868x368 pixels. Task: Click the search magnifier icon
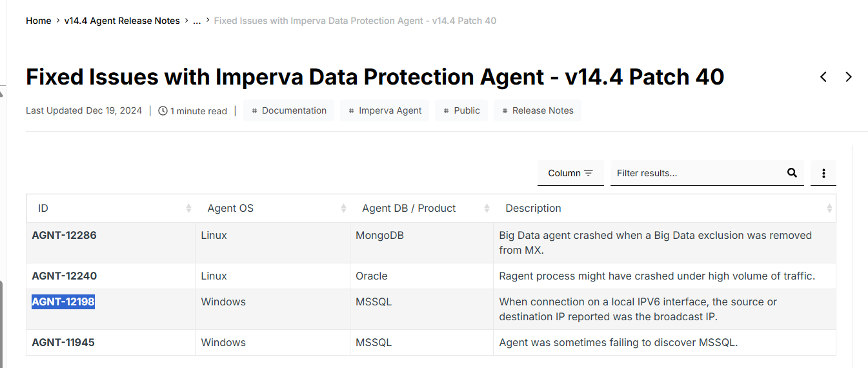792,173
